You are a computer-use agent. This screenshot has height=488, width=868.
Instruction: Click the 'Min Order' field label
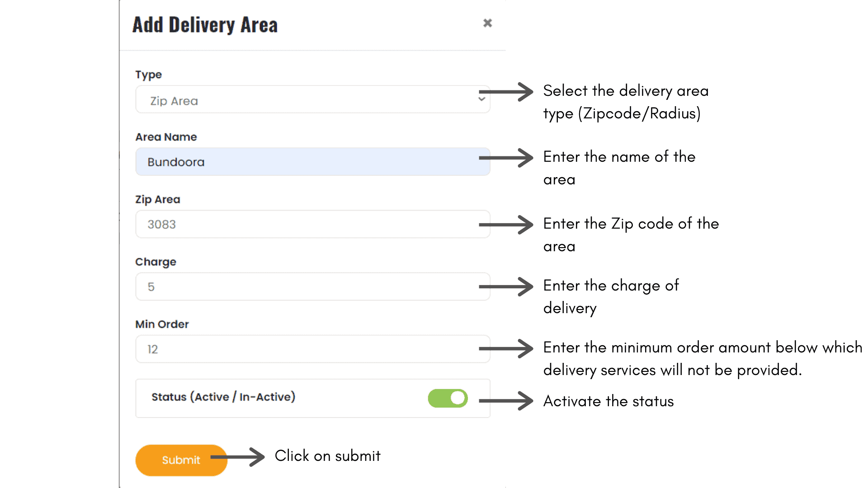click(x=162, y=324)
